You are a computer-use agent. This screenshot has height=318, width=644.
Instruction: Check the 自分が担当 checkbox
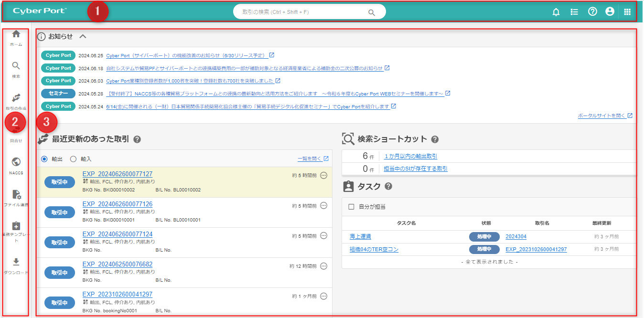(351, 207)
